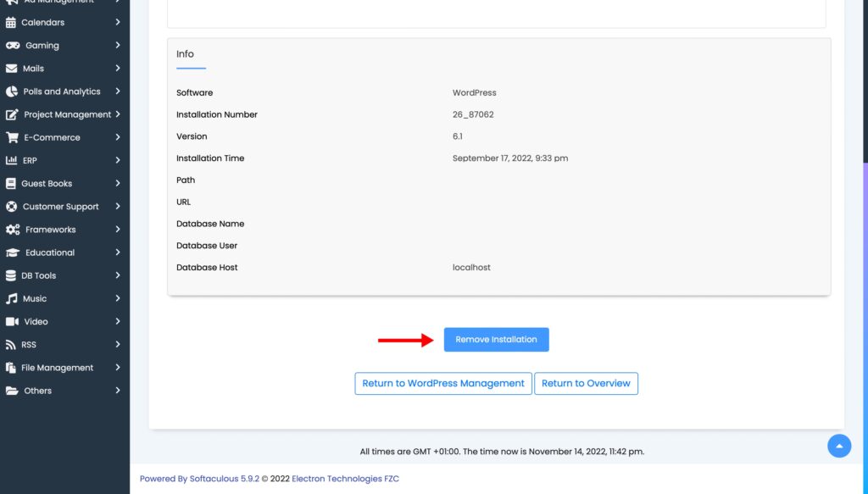Click Return to WordPress Management
The width and height of the screenshot is (868, 494).
click(442, 383)
